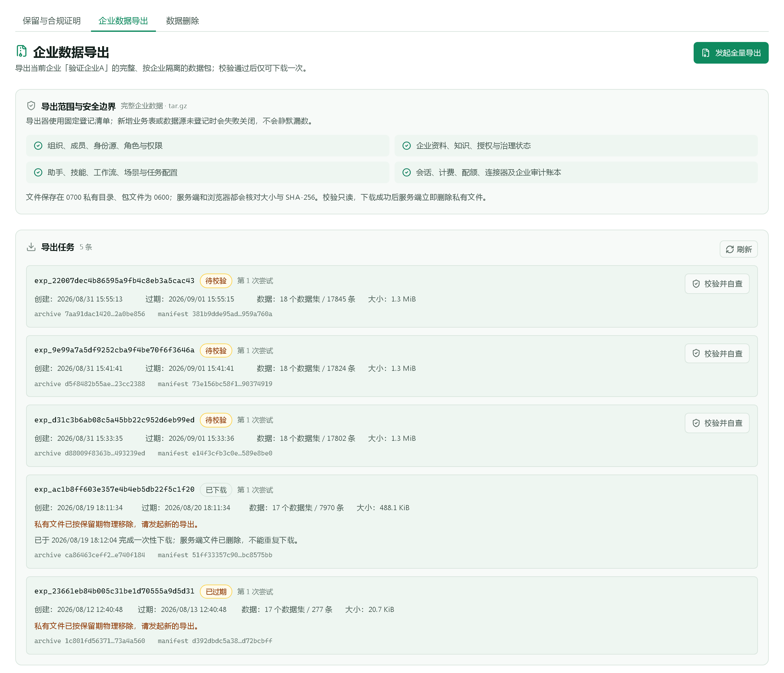Click the check icon for 企业资料、知识、授权
Screen dimensions: 784x673
(407, 146)
